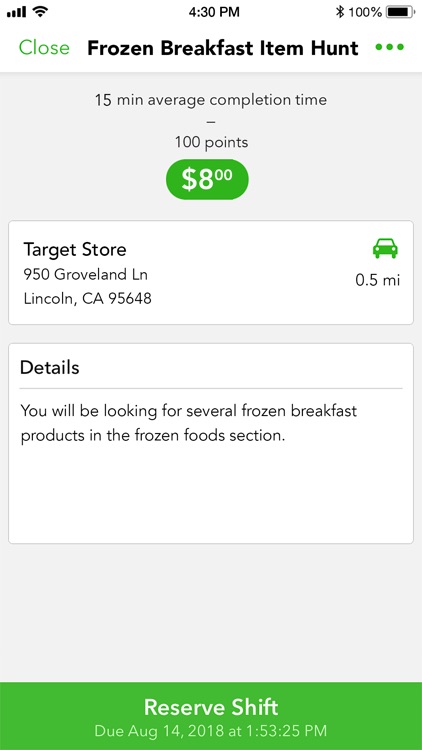Tap the Frozen Breakfast Item Hunt title
This screenshot has height=750, width=422.
tap(223, 48)
